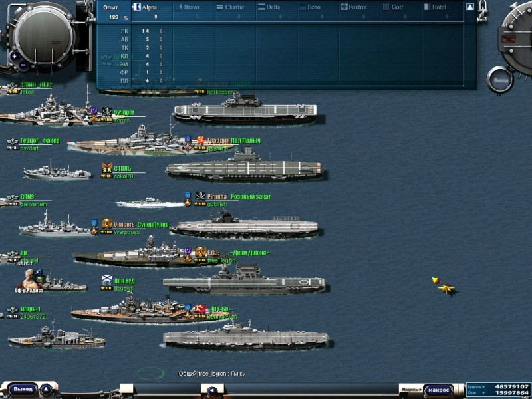Zoom in with the plus button on radar
Image resolution: width=532 pixels, height=399 pixels.
[14, 56]
